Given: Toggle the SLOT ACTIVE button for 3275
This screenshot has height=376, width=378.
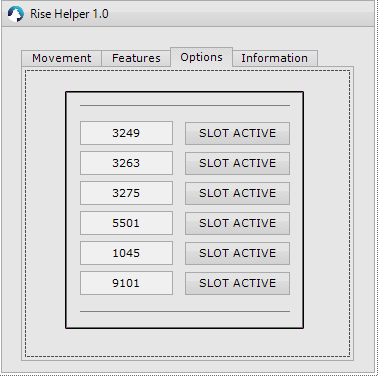Looking at the screenshot, I should click(x=237, y=193).
